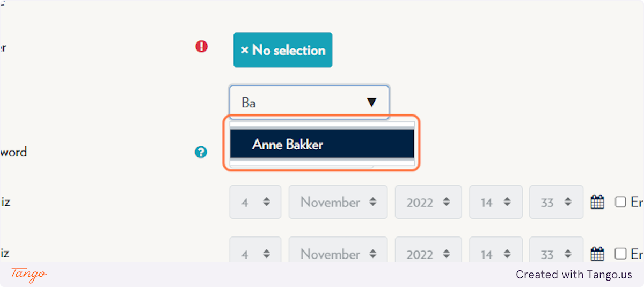Screen dimensions: 644x287
Task: Open the calendar picker in first date row
Action: pos(597,202)
